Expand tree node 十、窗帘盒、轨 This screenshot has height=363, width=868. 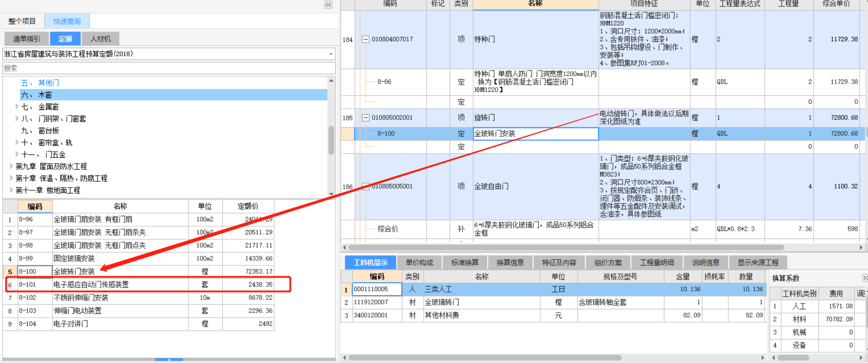pyautogui.click(x=17, y=143)
